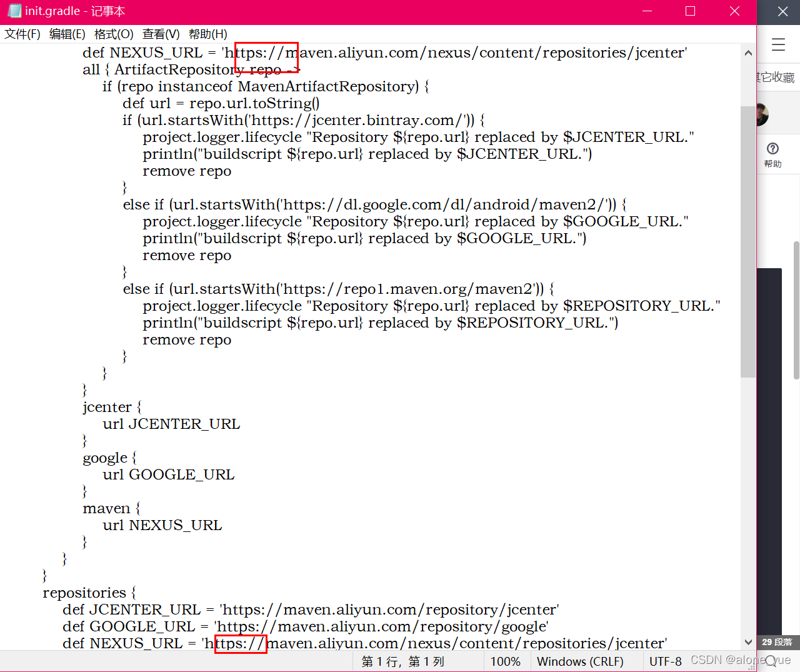Close the dark browser panel with X

click(782, 11)
